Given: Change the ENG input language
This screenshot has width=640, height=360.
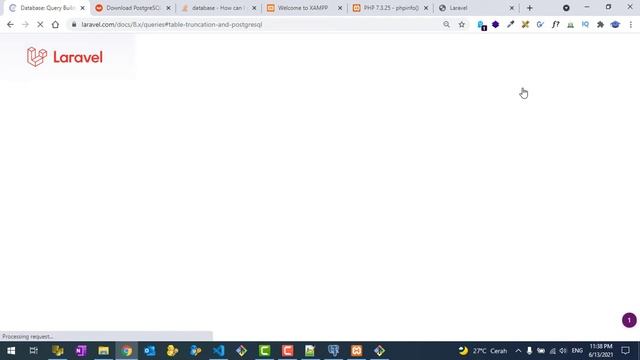Looking at the screenshot, I should [x=577, y=351].
